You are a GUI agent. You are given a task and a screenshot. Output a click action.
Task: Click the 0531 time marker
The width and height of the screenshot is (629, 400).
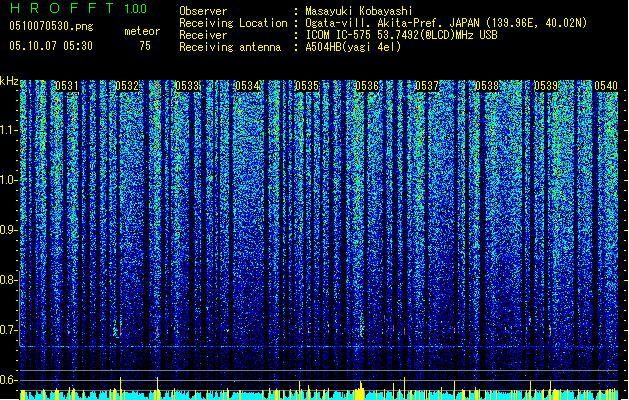(67, 86)
